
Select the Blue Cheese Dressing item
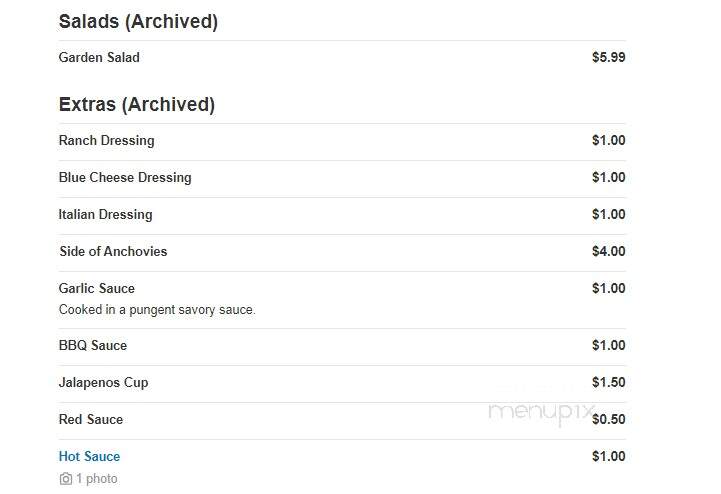pyautogui.click(x=125, y=177)
